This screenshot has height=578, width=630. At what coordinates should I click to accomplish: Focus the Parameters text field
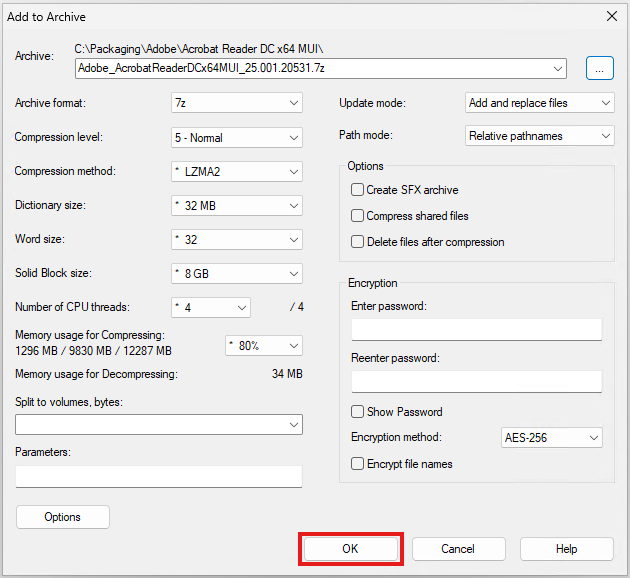(x=158, y=476)
